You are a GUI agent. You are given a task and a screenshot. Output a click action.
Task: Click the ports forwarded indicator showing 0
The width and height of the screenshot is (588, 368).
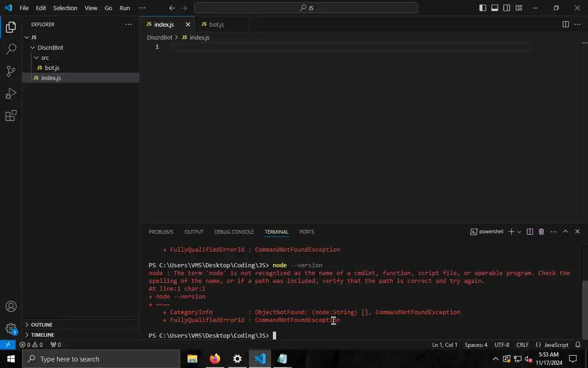56,345
